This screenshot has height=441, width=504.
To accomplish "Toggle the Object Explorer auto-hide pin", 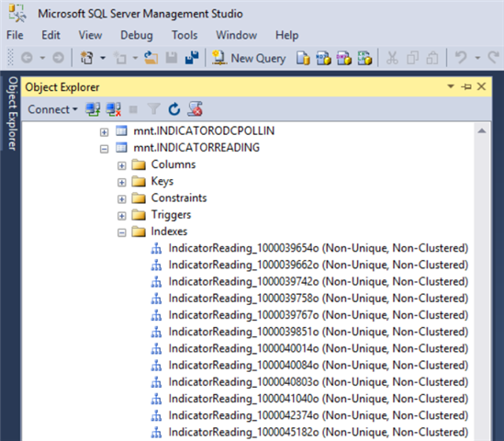I will coord(466,86).
